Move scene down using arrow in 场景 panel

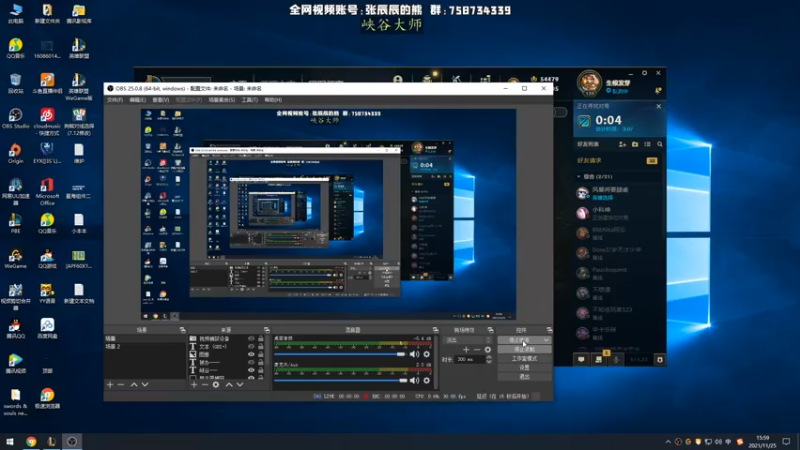tap(145, 384)
